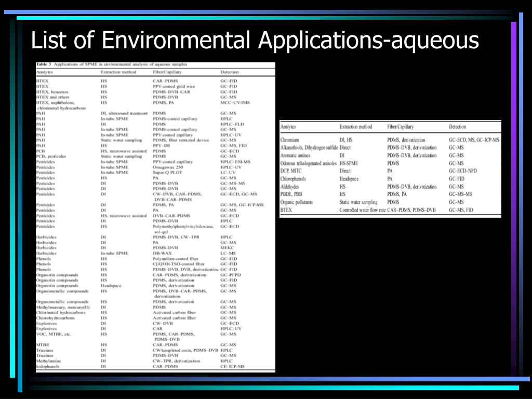The image size is (532, 399).
Task: Click 'GC-MS, GC-ICP-MS' detection in pesticides row
Action: (242, 205)
